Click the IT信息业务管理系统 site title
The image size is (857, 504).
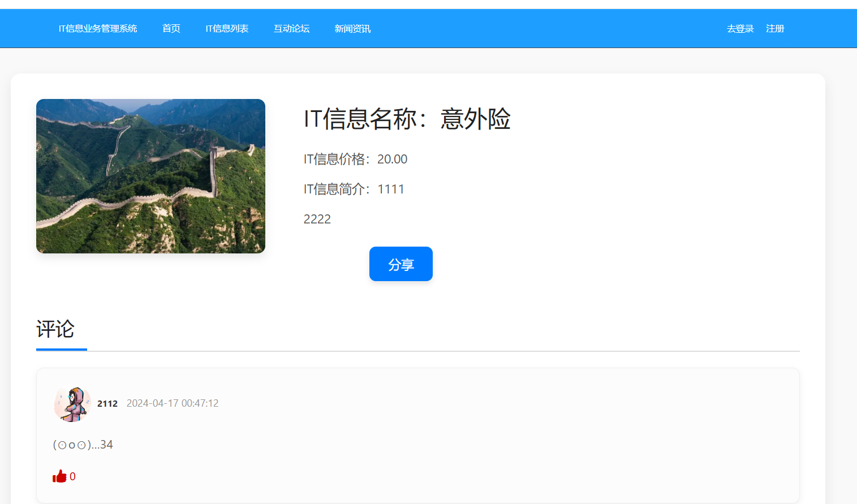tap(98, 29)
